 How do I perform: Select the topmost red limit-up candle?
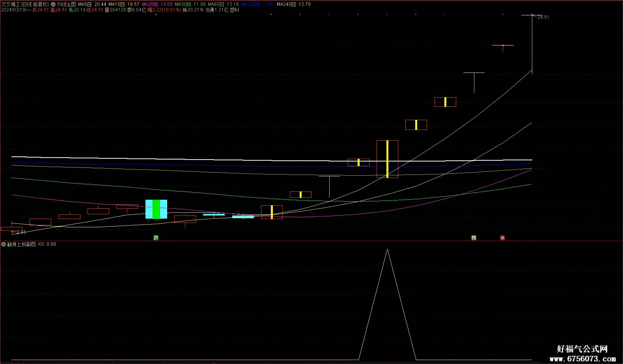(x=503, y=45)
